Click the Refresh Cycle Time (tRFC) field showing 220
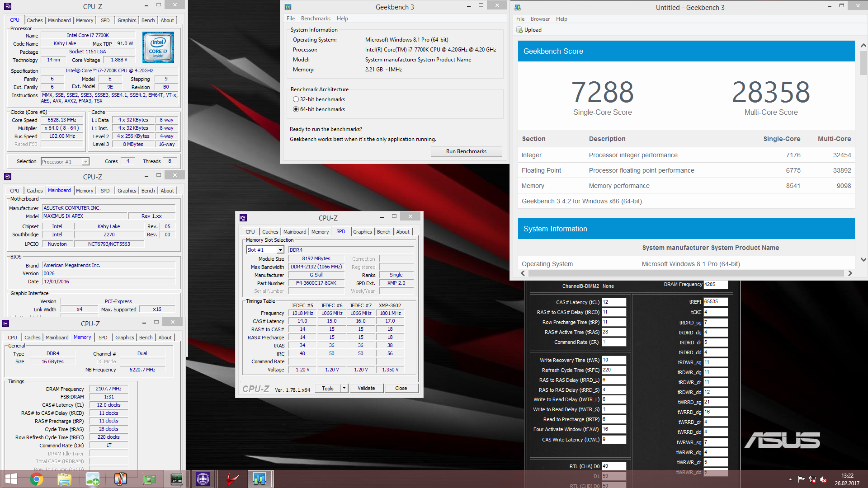 tap(613, 370)
